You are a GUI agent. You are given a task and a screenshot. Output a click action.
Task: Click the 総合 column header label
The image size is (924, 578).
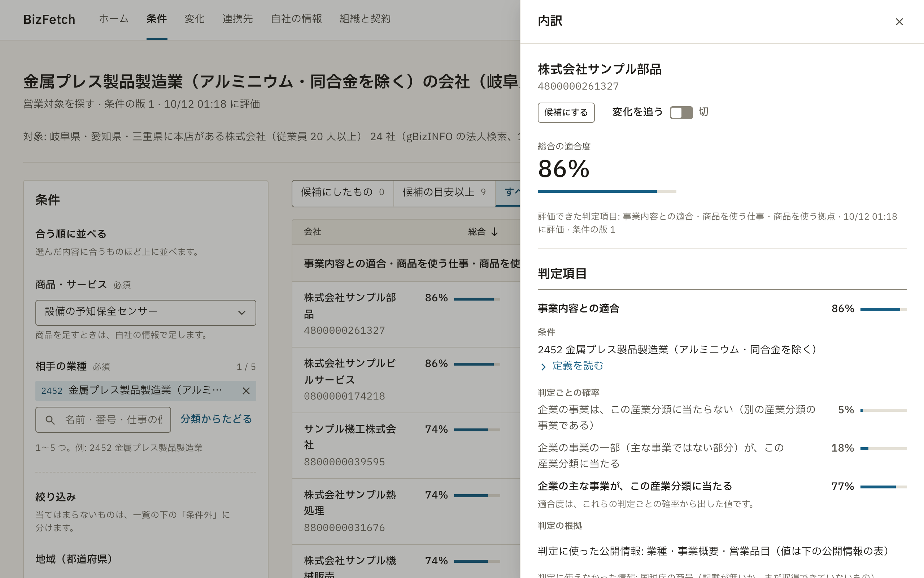pos(476,232)
